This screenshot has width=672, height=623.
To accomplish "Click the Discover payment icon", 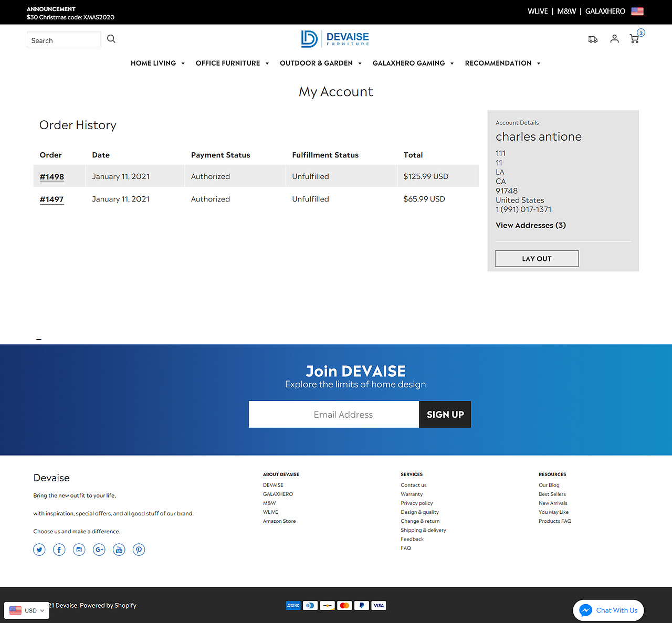I will pos(327,606).
